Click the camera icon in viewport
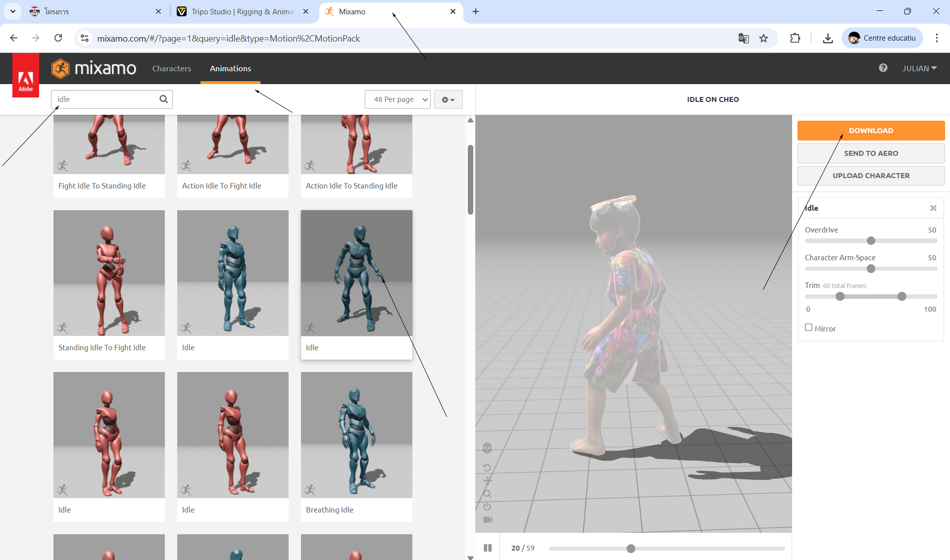Image resolution: width=950 pixels, height=560 pixels. coord(487,519)
